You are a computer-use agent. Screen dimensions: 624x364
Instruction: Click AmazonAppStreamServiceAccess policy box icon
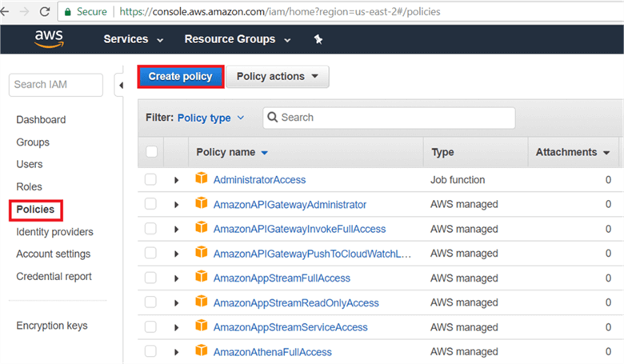pyautogui.click(x=202, y=326)
